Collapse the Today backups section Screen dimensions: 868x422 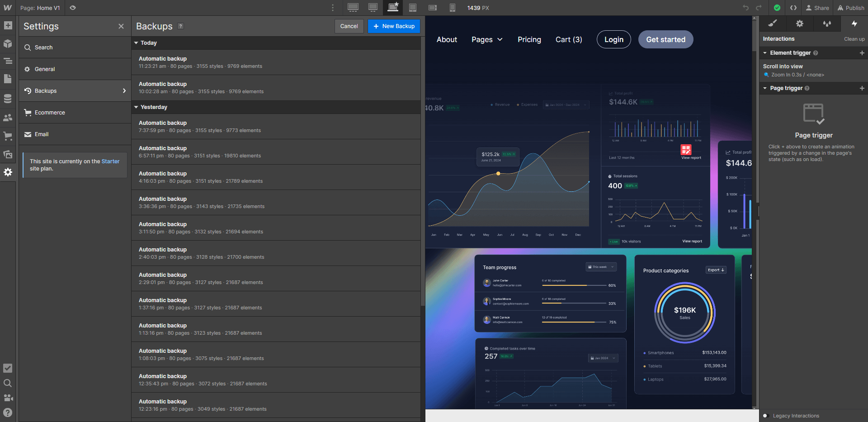pos(137,43)
